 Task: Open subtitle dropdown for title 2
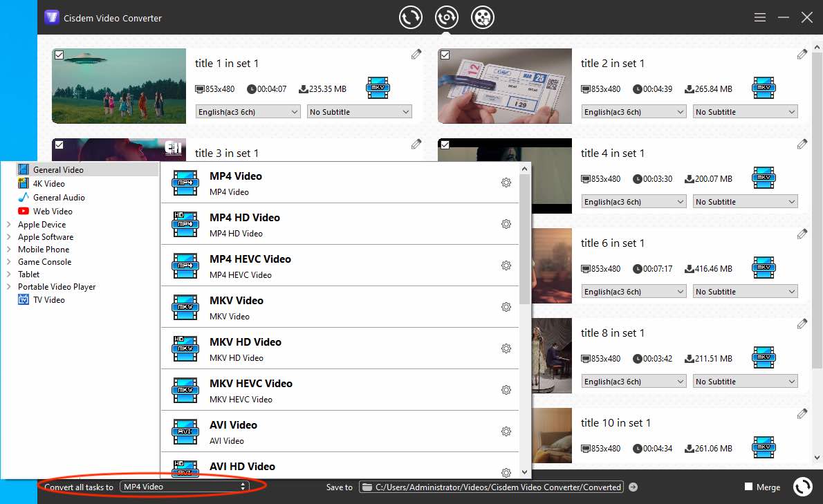coord(746,112)
